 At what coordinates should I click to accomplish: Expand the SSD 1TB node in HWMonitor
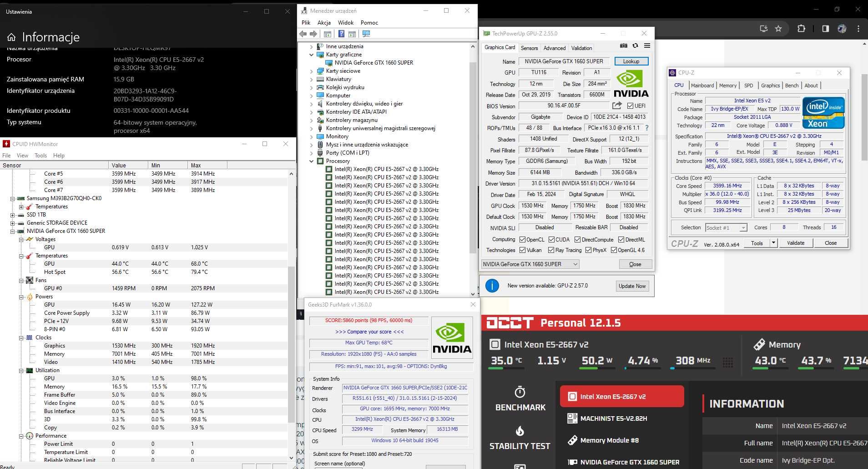[x=13, y=215]
